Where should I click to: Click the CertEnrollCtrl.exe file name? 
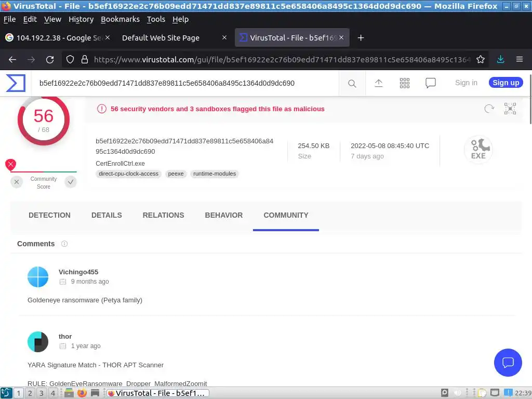[x=120, y=164]
